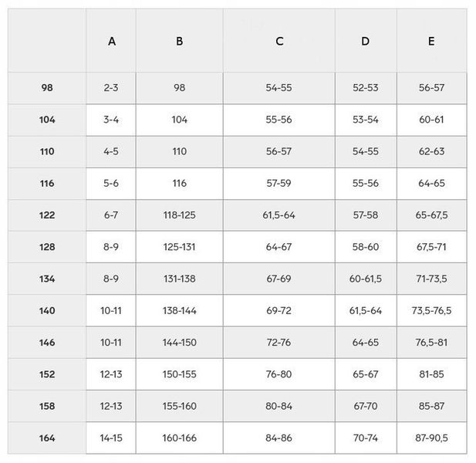
Task: Select column header D
Action: point(366,41)
